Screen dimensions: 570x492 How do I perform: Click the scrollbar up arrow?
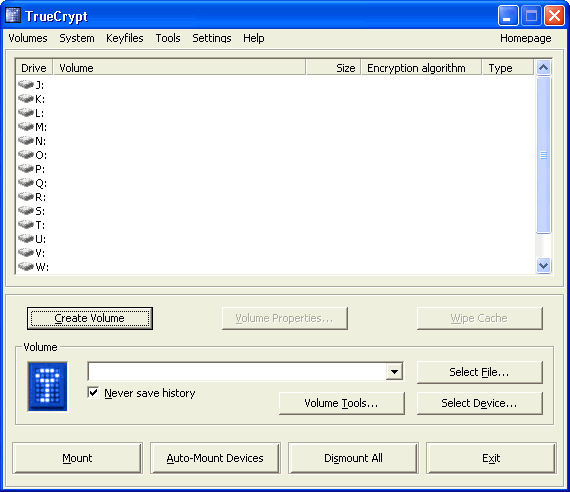pyautogui.click(x=543, y=67)
